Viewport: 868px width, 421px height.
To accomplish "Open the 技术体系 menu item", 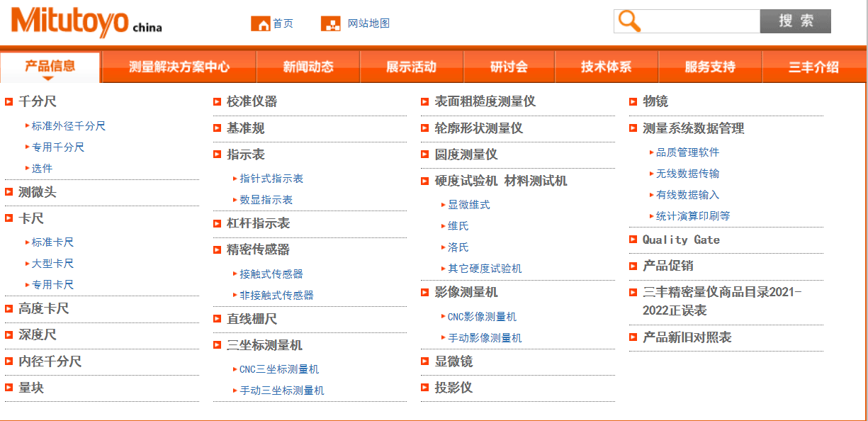I will tap(607, 67).
